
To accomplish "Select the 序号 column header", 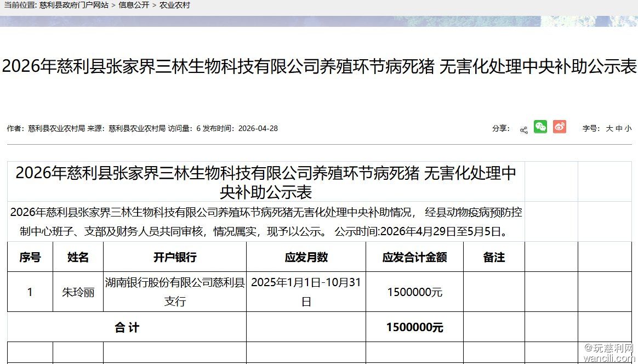I will [30, 257].
